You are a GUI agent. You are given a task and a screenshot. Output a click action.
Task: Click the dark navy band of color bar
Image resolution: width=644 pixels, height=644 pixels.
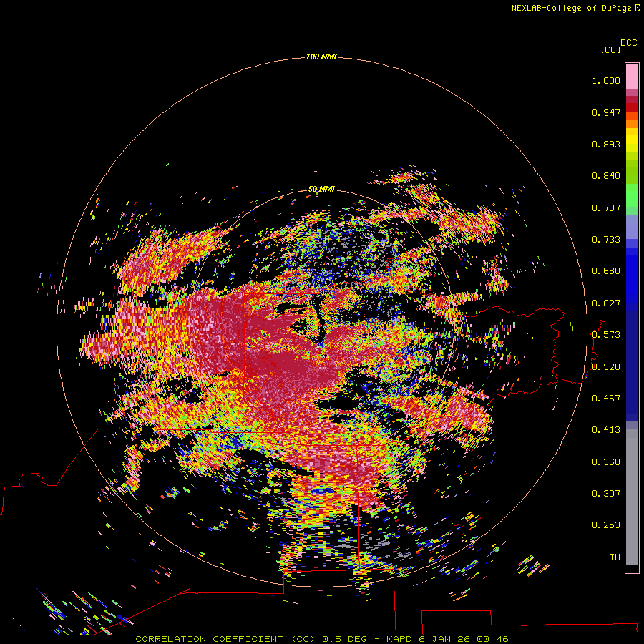(632, 366)
